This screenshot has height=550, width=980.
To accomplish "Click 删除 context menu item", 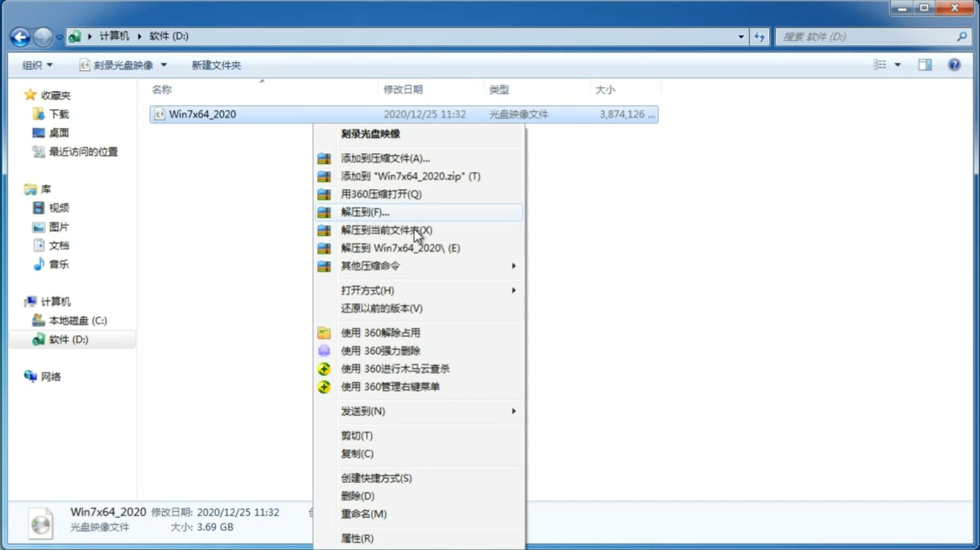I will click(358, 495).
